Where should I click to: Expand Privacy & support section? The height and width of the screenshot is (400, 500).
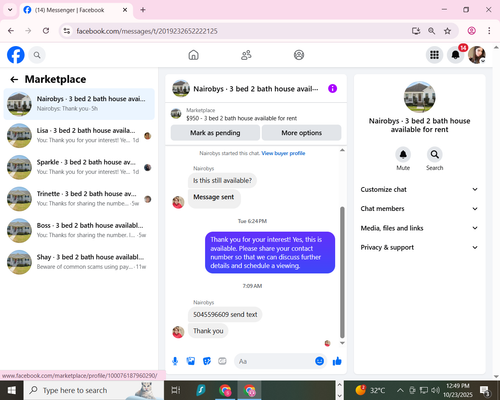click(419, 247)
